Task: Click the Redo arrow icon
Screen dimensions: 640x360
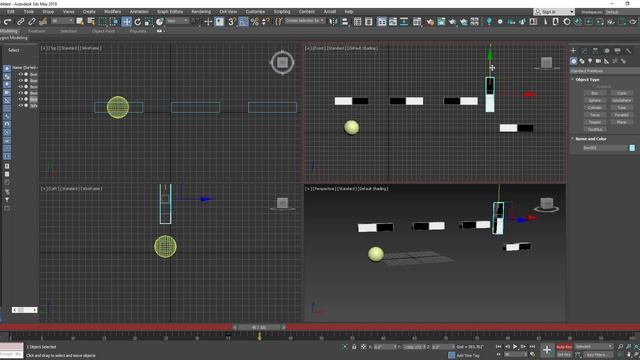Action: tap(8, 22)
